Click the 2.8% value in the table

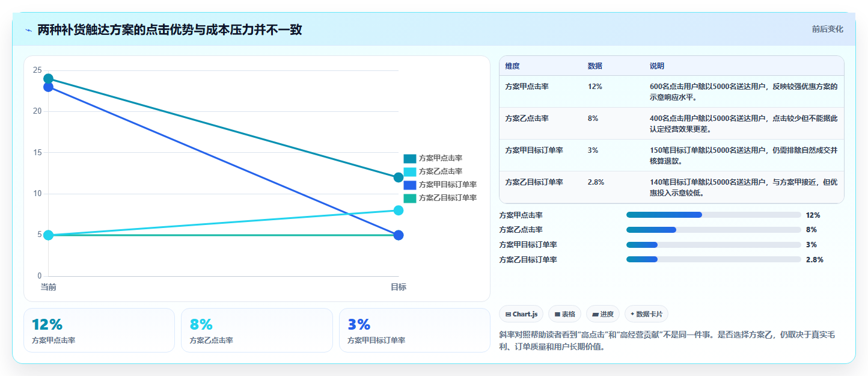pos(596,182)
